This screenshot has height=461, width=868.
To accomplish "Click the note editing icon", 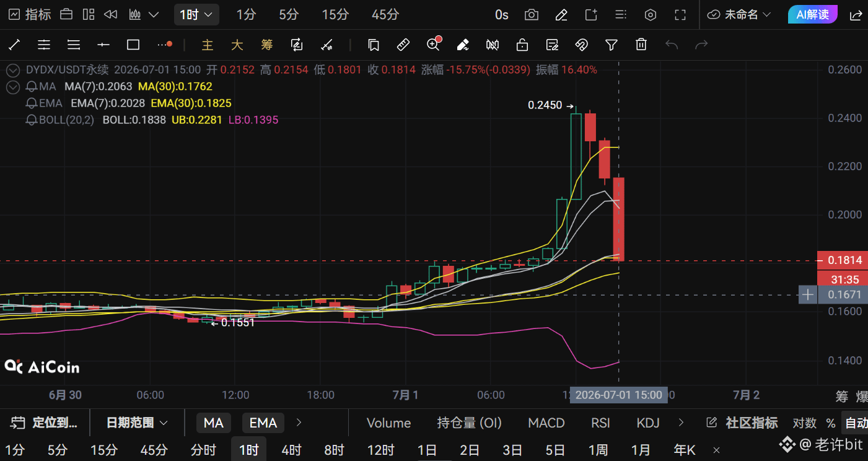I will coord(552,45).
